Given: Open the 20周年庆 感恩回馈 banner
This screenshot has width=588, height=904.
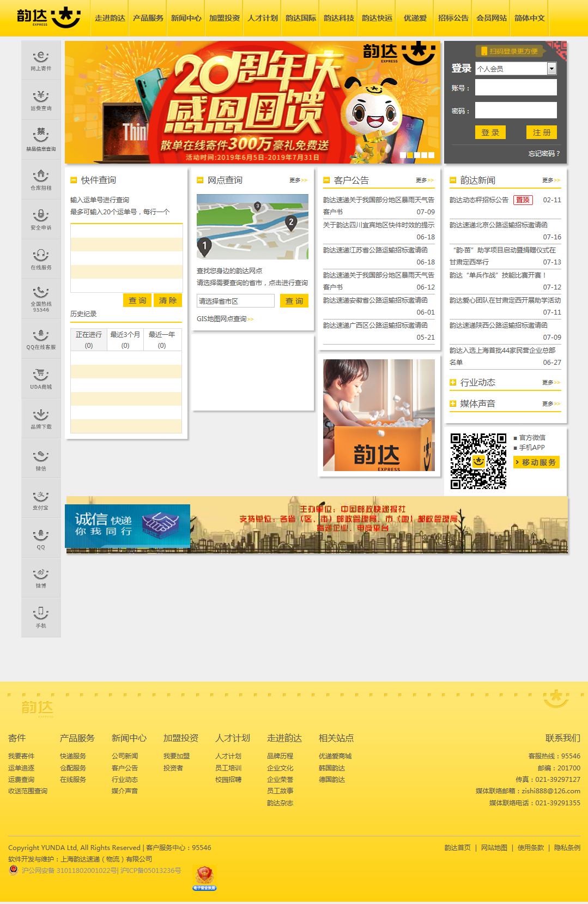Looking at the screenshot, I should tap(252, 103).
